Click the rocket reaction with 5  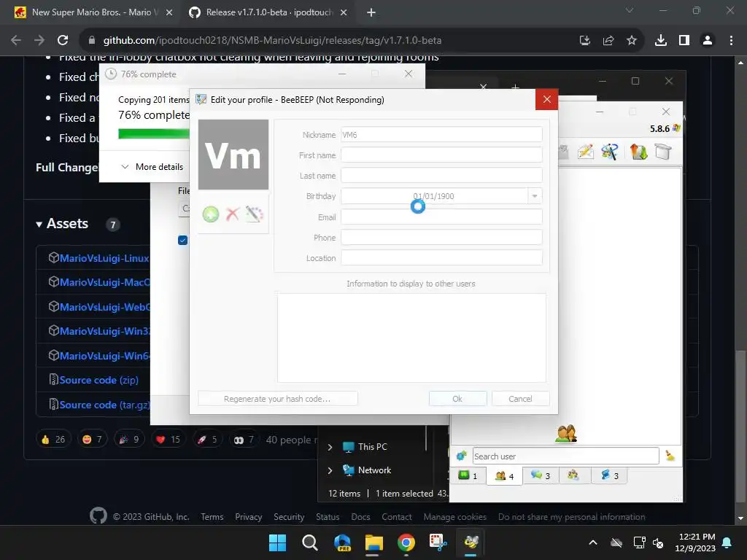coord(207,439)
